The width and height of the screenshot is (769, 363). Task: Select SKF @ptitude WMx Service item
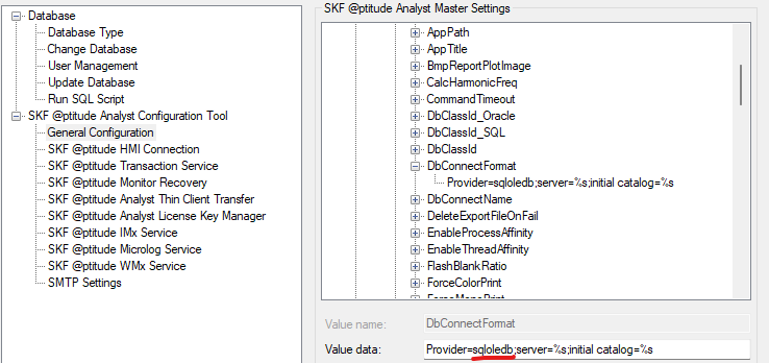tap(117, 266)
